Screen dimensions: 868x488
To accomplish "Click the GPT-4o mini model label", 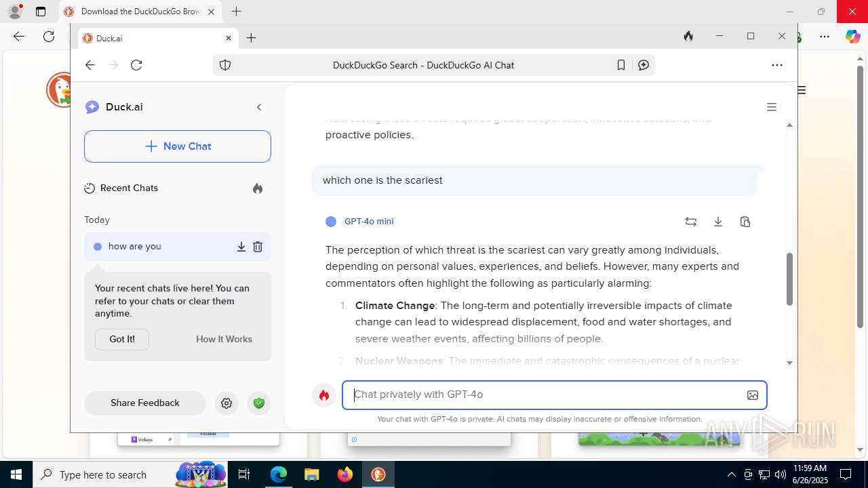I will (369, 222).
